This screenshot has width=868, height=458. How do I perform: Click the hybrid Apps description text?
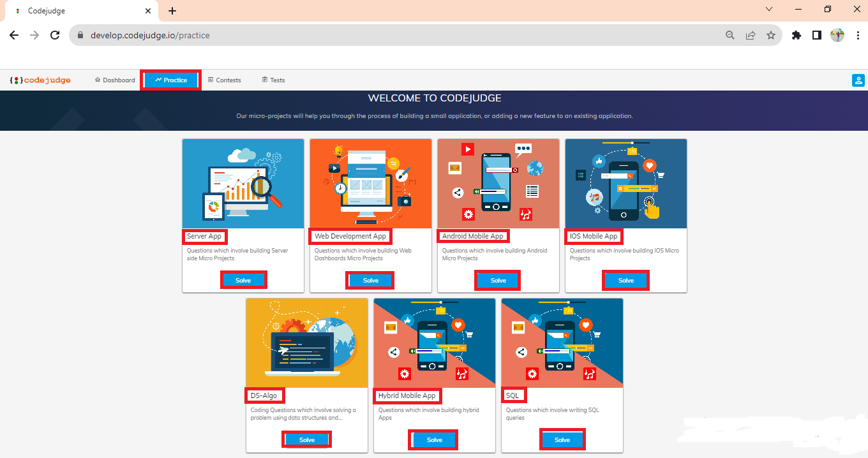tap(428, 414)
